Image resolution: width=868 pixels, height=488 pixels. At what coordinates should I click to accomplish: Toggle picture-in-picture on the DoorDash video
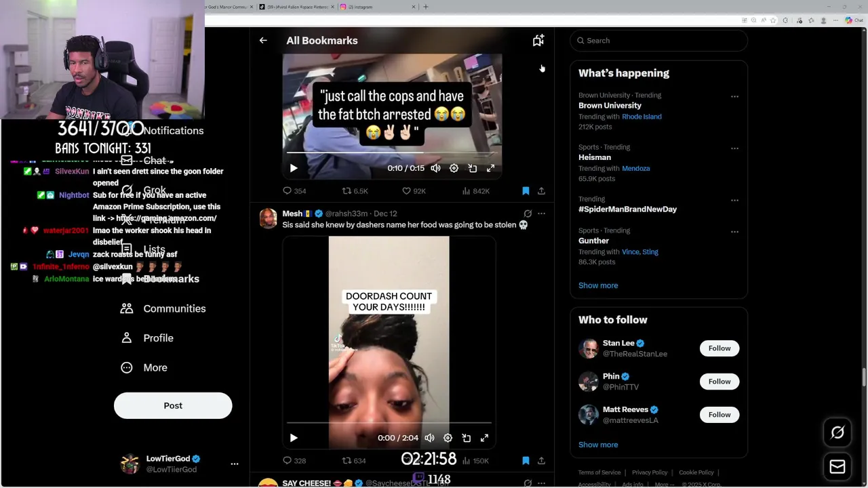tap(467, 438)
